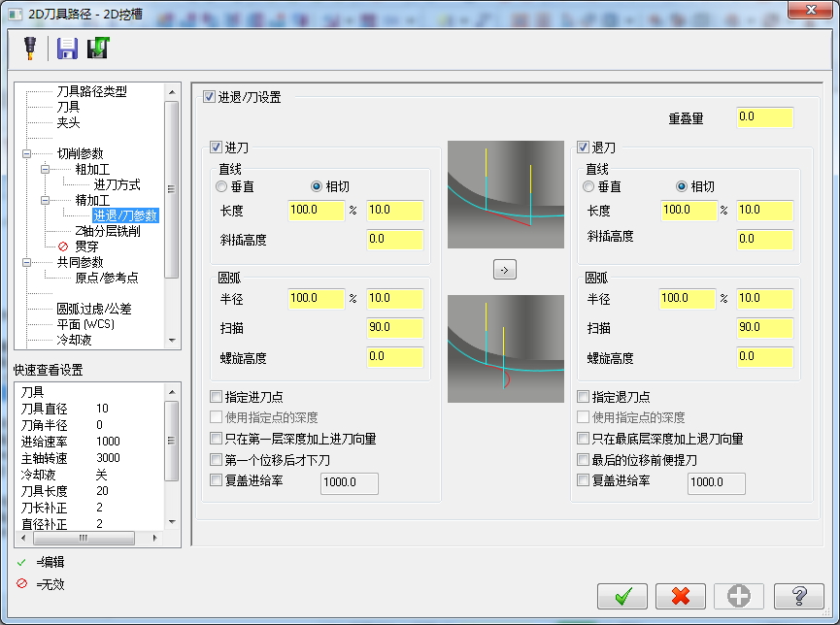Cancel the dialog with the red X icon

[x=681, y=596]
